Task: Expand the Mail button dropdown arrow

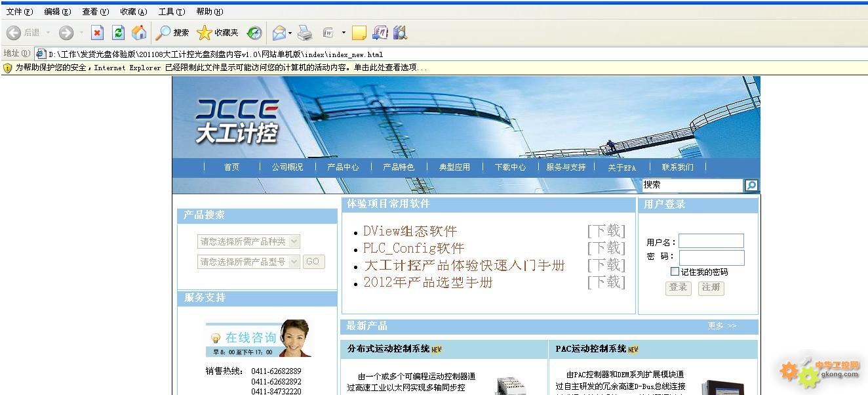Action: click(290, 33)
